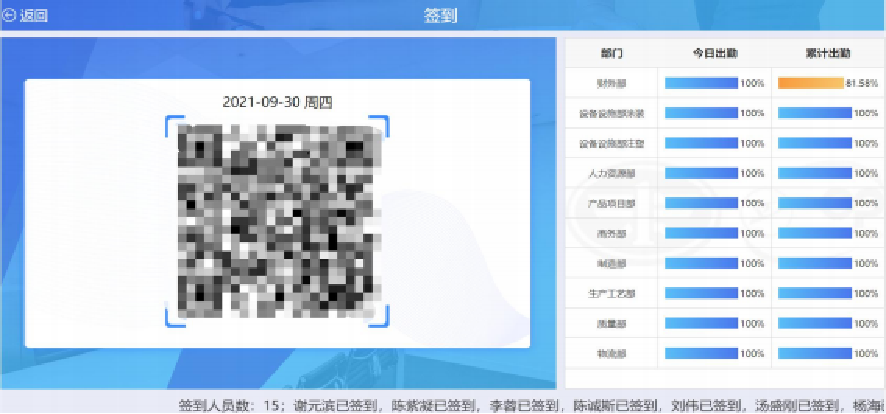Click 物流部 累计出勤 progress bar
The width and height of the screenshot is (886, 414).
[x=815, y=354]
